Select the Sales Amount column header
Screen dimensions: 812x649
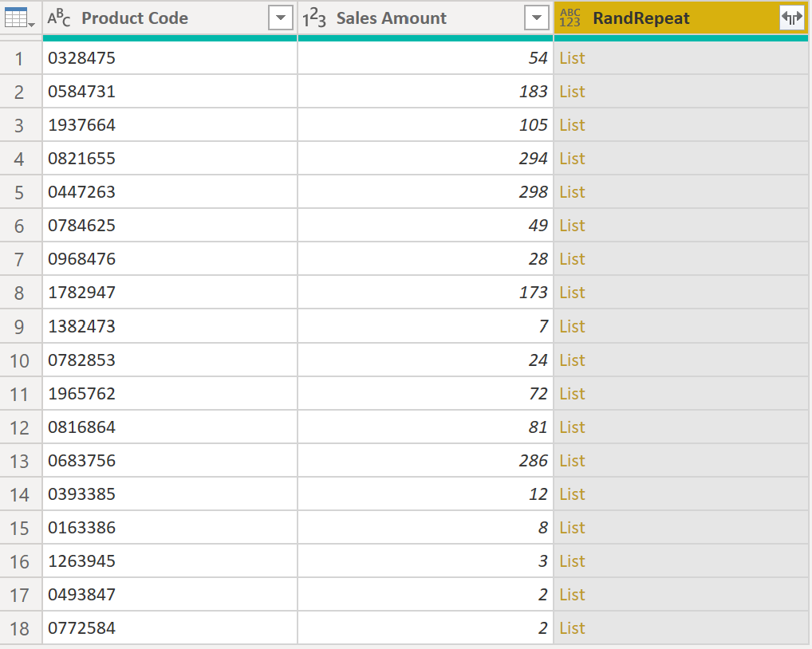pos(426,18)
